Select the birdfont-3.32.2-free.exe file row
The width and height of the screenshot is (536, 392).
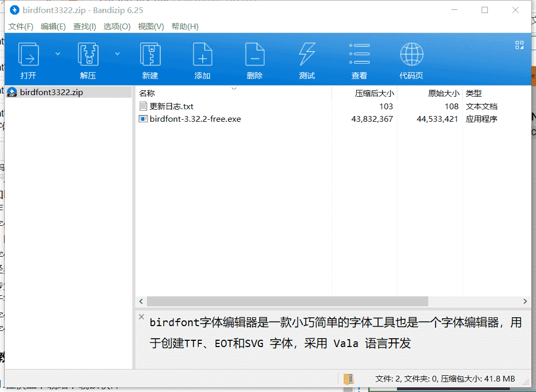333,119
